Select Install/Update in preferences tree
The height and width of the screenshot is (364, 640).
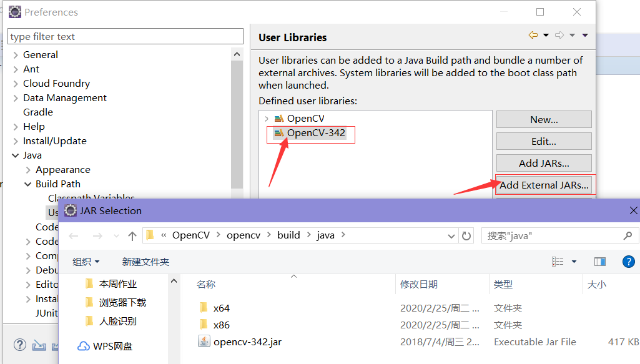(55, 141)
